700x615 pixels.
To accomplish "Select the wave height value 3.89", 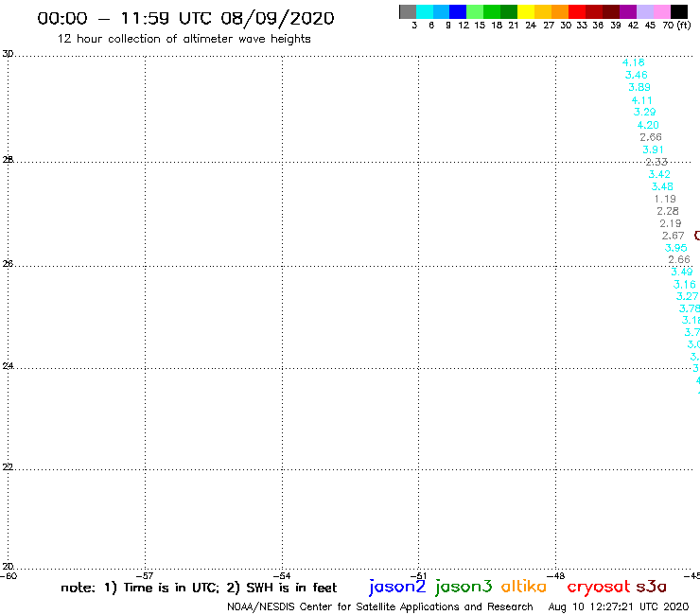I will tap(639, 87).
